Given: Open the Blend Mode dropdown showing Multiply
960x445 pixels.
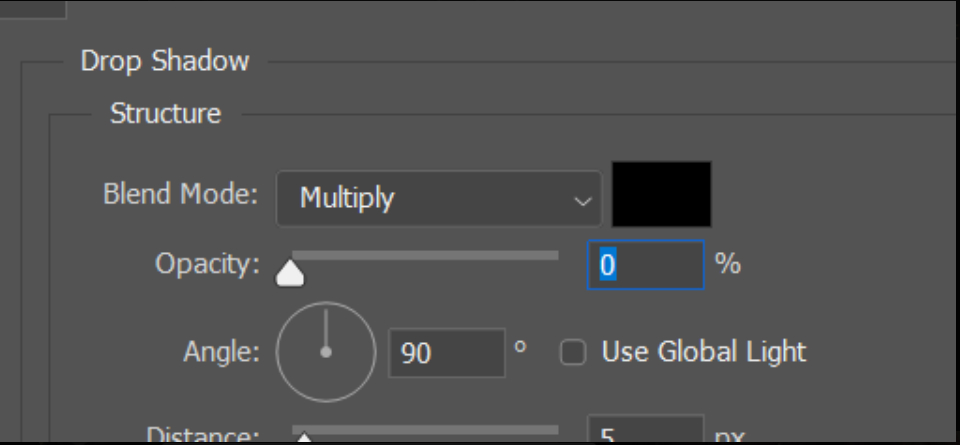Looking at the screenshot, I should (x=437, y=198).
